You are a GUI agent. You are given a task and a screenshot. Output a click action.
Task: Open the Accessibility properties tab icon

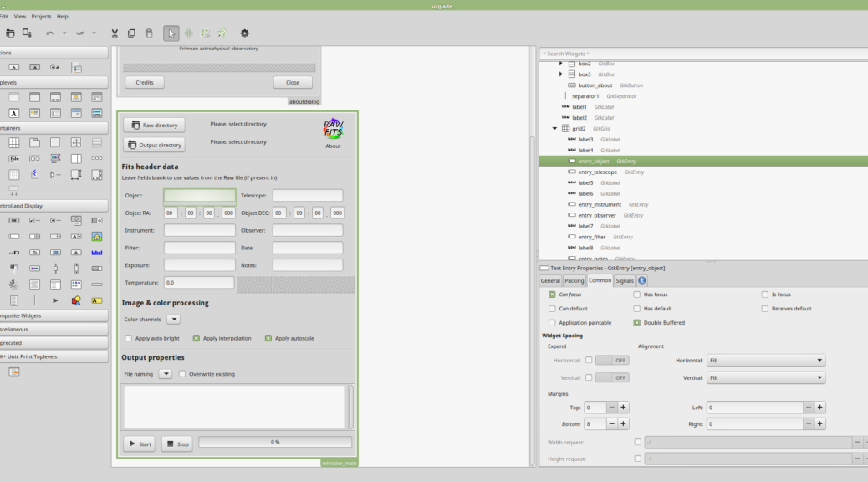coord(642,281)
